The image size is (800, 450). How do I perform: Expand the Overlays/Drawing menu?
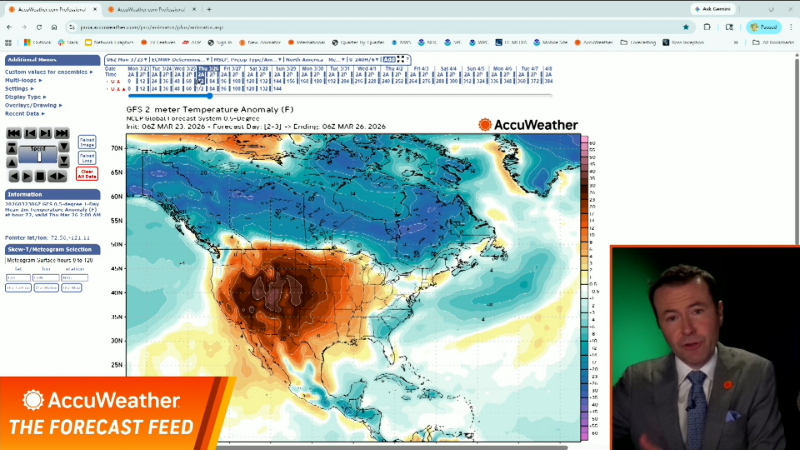pyautogui.click(x=32, y=105)
